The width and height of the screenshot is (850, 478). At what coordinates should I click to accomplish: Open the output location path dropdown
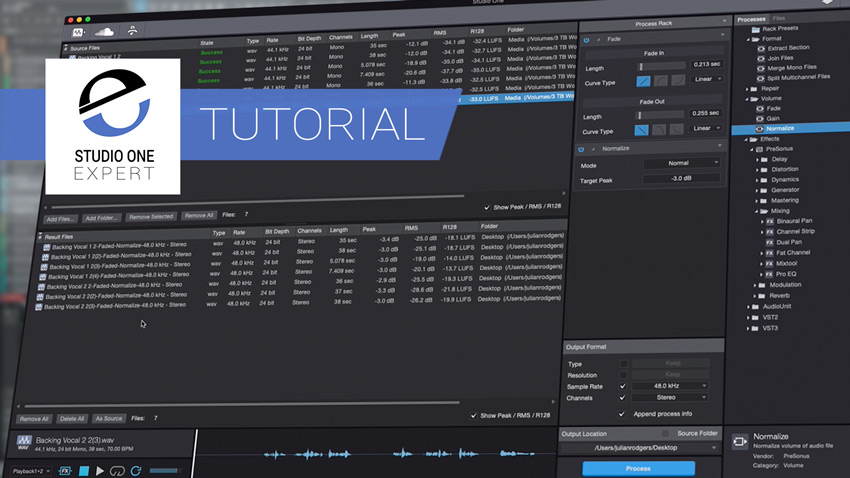pos(640,448)
